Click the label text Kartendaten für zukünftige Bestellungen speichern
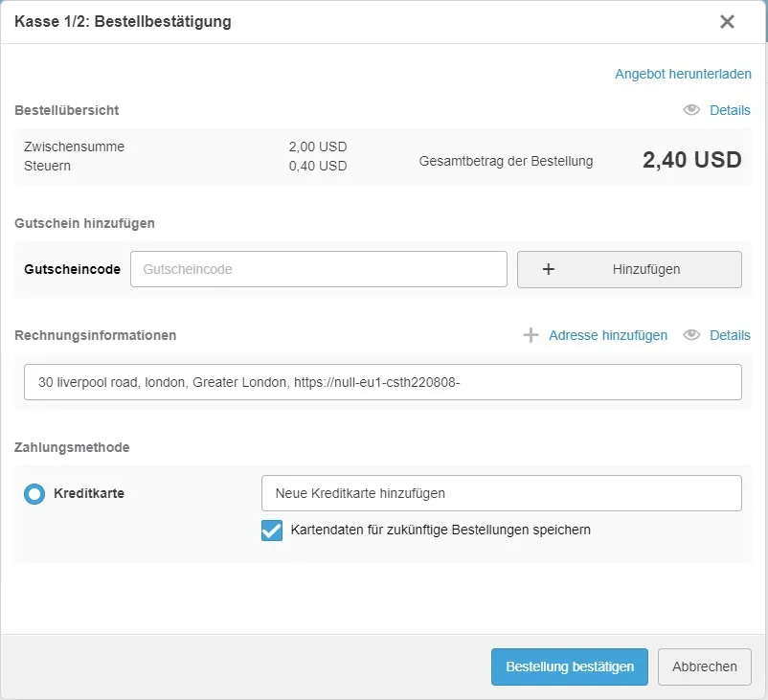 pos(440,530)
